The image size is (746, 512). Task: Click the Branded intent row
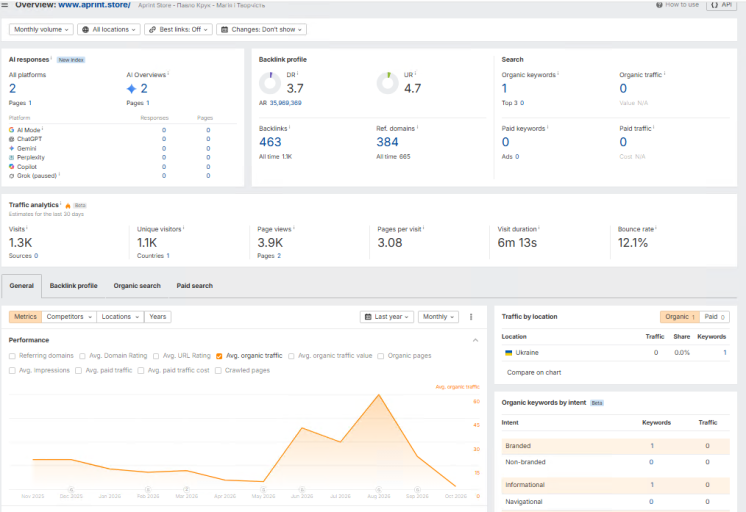615,446
